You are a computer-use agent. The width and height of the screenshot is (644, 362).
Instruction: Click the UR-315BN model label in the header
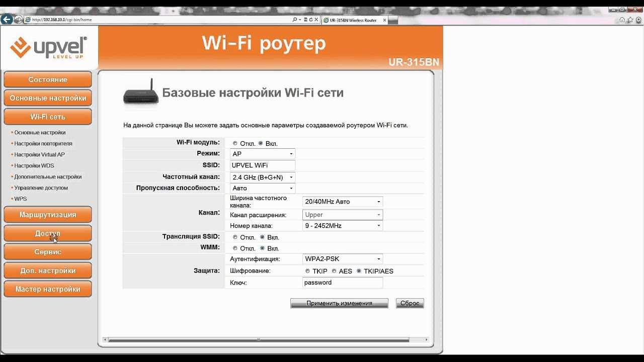pyautogui.click(x=414, y=62)
